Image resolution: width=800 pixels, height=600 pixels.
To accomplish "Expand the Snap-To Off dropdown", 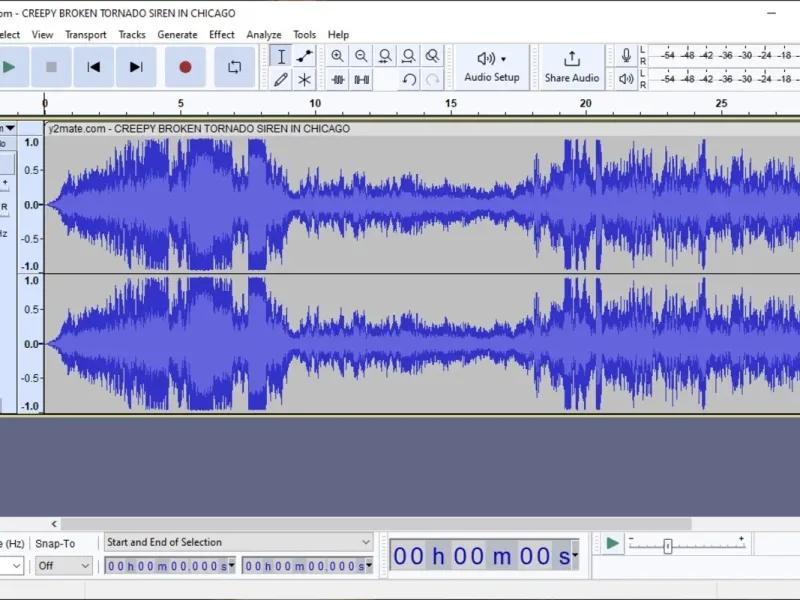I will click(x=63, y=565).
